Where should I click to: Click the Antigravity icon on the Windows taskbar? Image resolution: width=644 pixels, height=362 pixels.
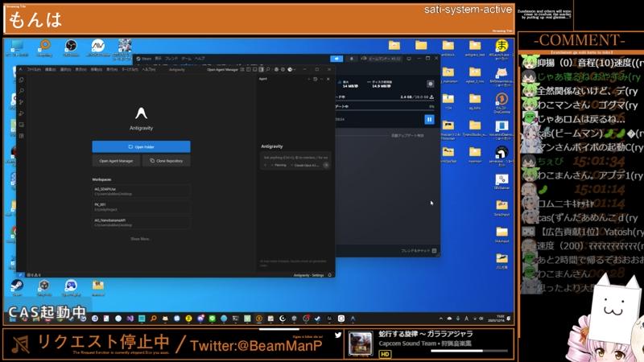click(353, 319)
